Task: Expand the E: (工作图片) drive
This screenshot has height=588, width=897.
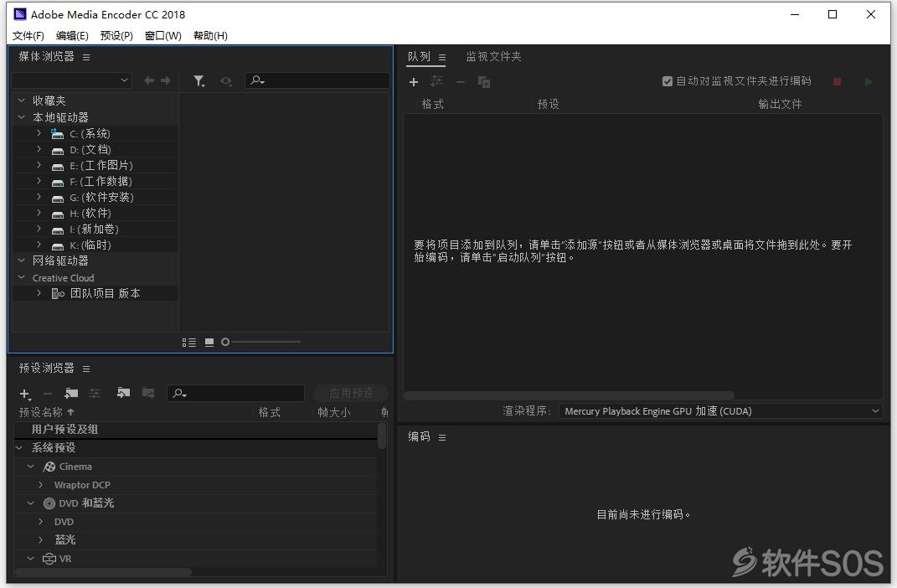Action: click(39, 165)
